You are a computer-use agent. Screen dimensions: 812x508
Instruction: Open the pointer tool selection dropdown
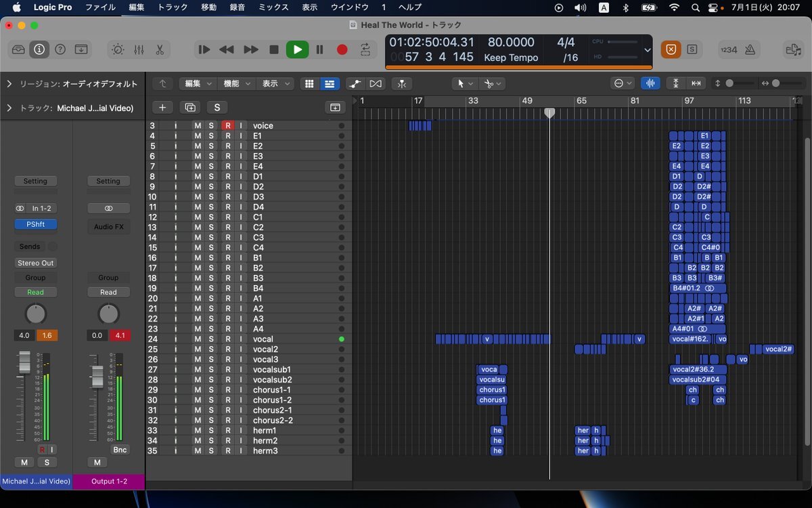click(465, 83)
